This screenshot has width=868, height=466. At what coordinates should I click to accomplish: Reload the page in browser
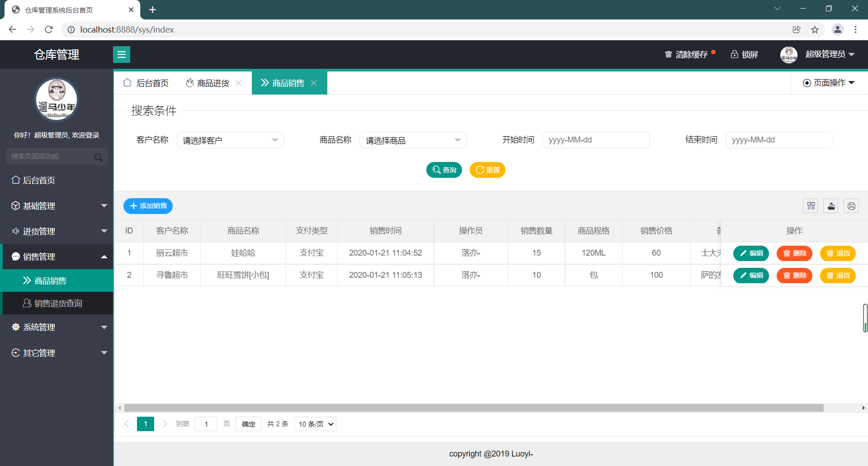(x=49, y=29)
